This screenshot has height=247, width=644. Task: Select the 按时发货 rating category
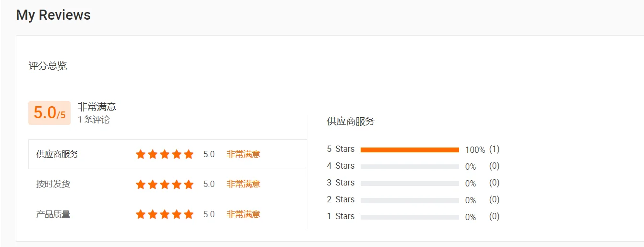(53, 184)
